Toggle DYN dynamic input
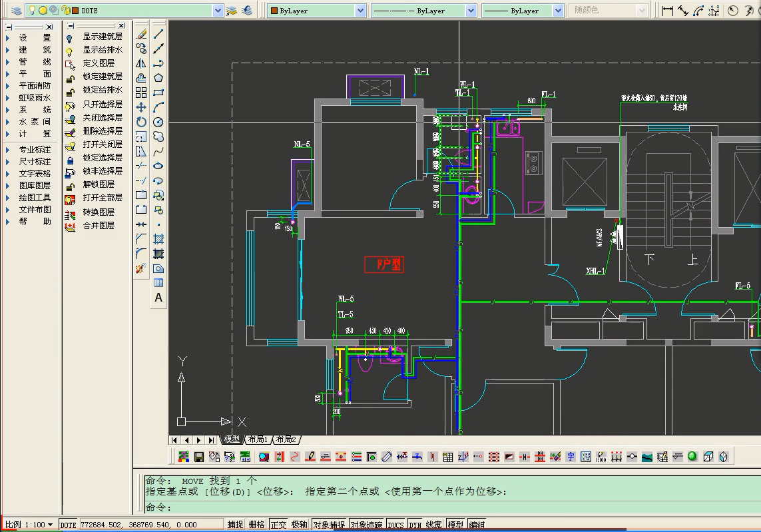 point(415,524)
